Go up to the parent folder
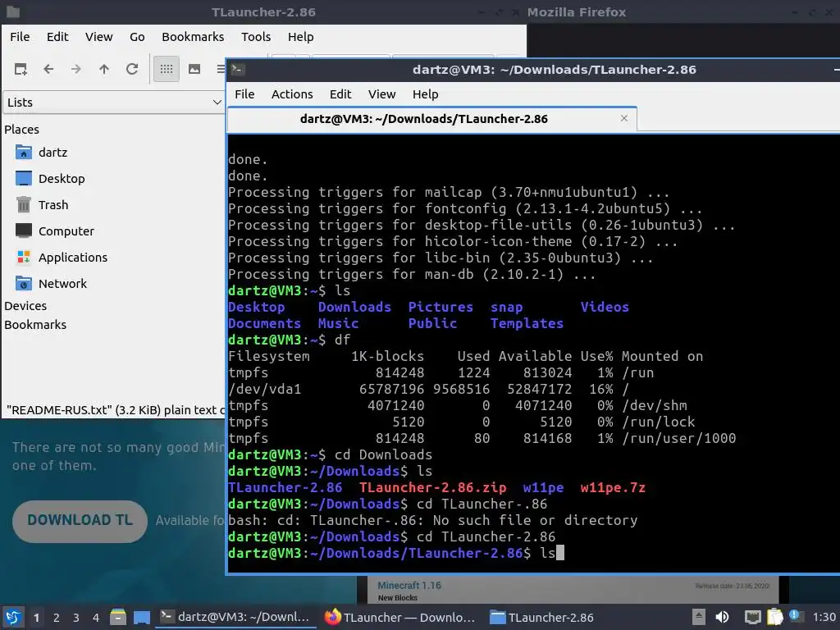840x630 pixels. pos(104,69)
